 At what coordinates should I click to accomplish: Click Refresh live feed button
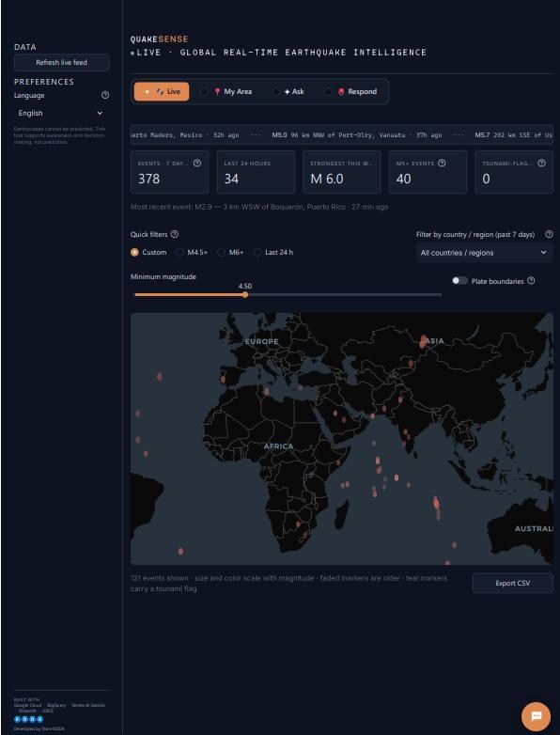coord(61,62)
